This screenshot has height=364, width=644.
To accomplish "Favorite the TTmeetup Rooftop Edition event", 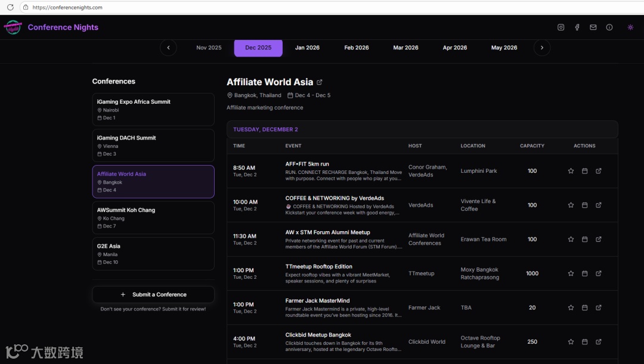I will (571, 273).
